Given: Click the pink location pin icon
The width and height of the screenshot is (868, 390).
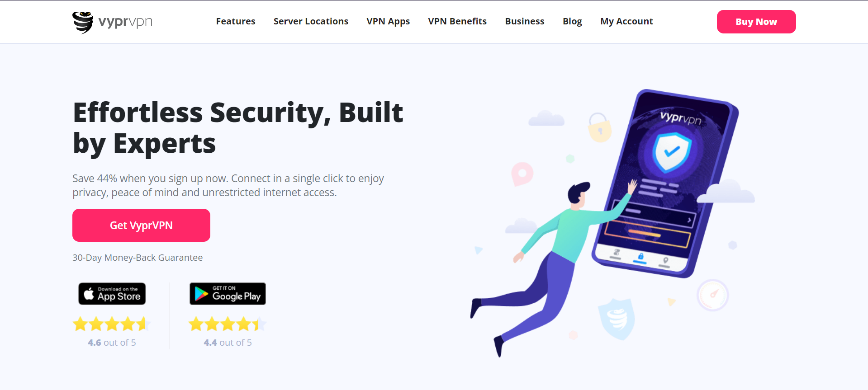Looking at the screenshot, I should coord(522,174).
